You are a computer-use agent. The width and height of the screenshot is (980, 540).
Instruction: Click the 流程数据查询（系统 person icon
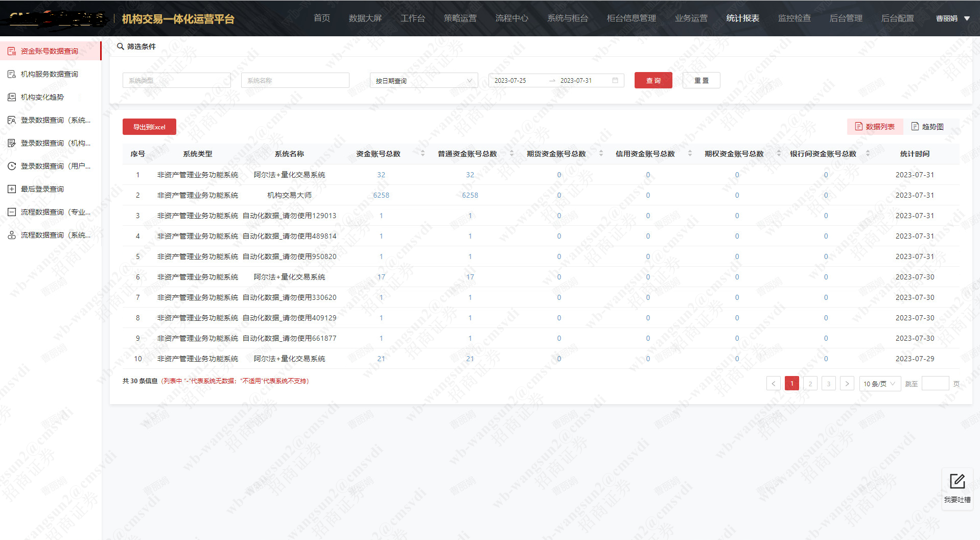12,235
